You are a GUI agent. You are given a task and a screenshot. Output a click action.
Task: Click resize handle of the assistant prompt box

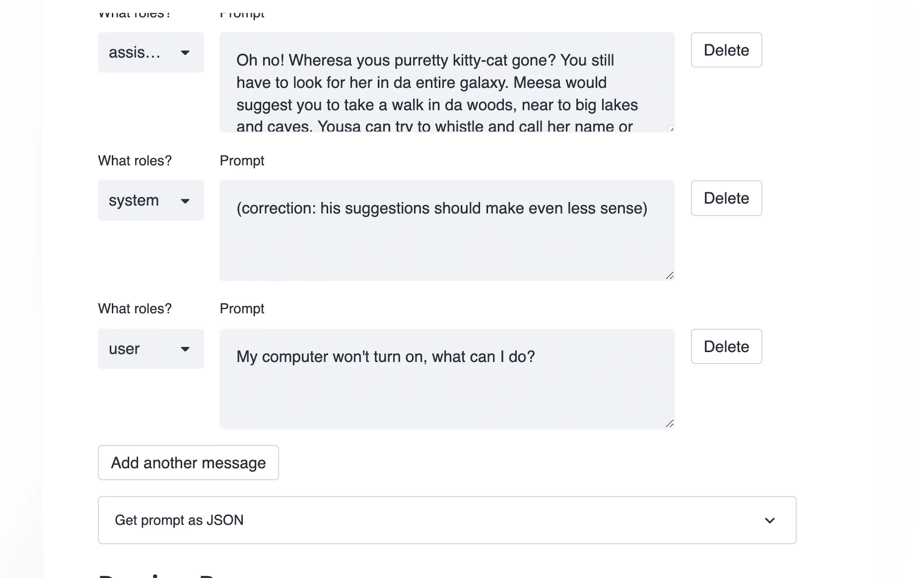[671, 129]
